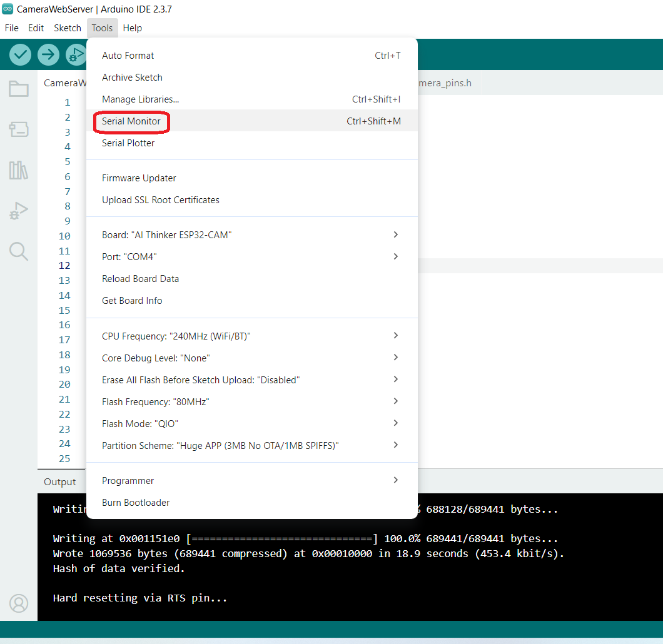Open the Debug sidebar panel icon
This screenshot has height=644, width=663.
pos(19,211)
